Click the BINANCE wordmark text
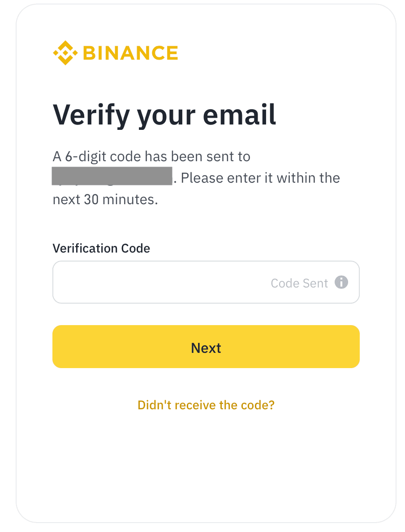Image resolution: width=405 pixels, height=532 pixels. pos(130,53)
